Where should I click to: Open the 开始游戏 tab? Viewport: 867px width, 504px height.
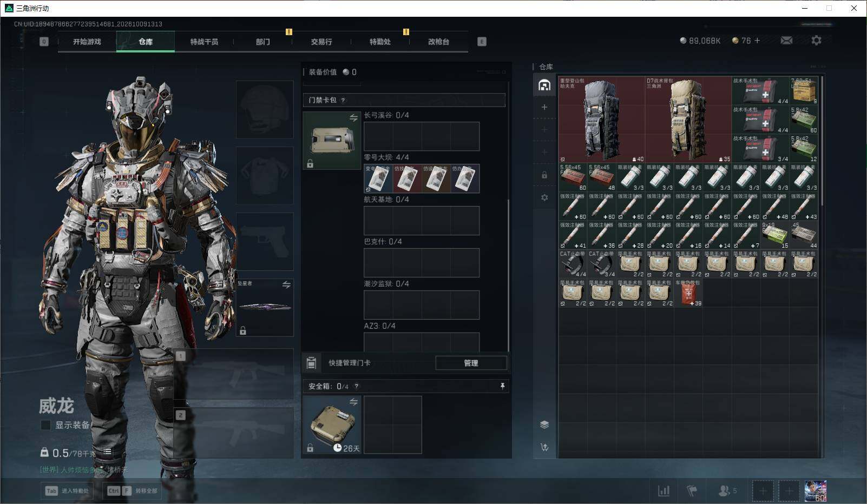click(x=87, y=42)
